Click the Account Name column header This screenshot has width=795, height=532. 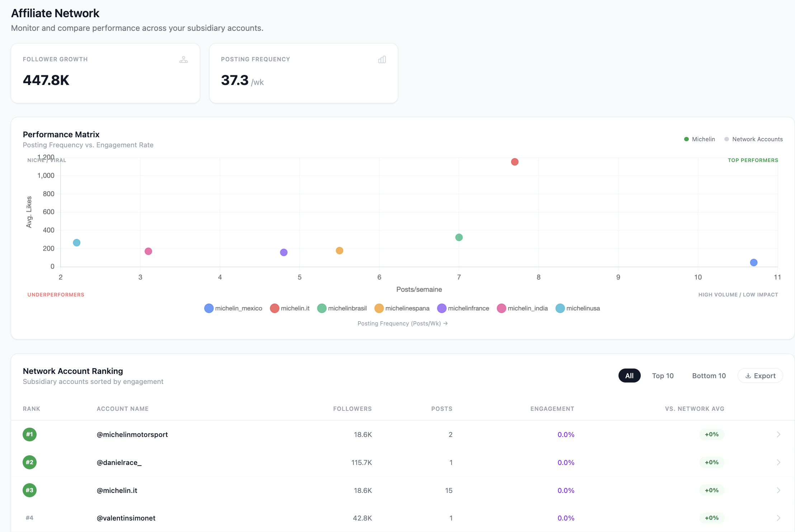tap(123, 409)
